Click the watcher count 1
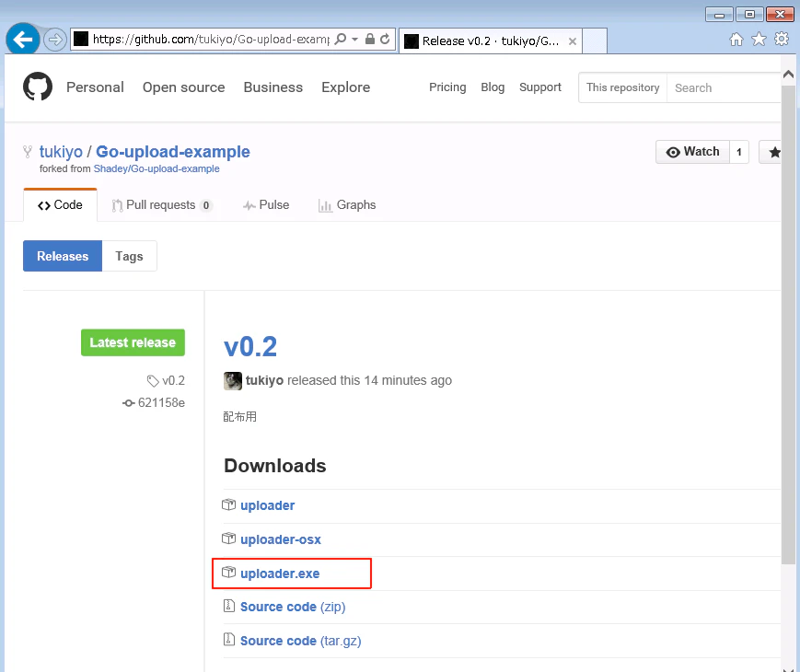The image size is (800, 672). tap(738, 152)
